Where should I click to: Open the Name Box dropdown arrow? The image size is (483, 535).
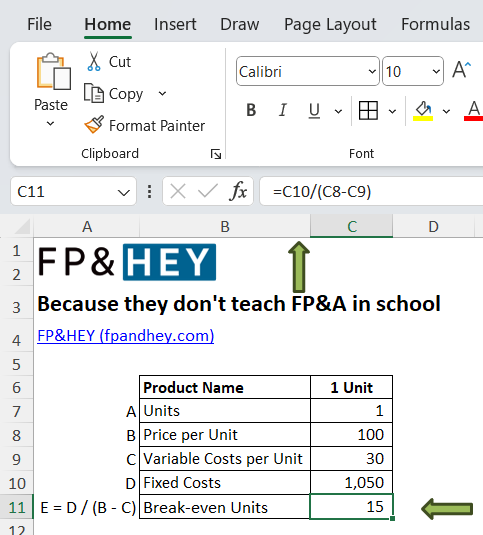tap(123, 192)
